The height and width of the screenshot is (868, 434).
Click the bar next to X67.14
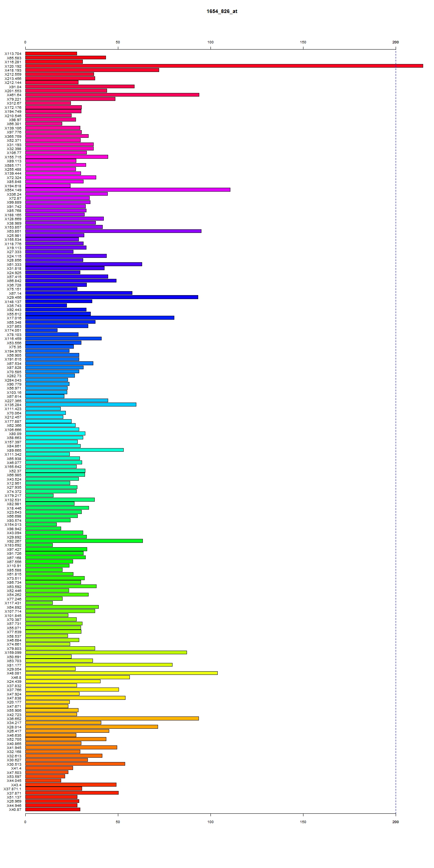click(x=79, y=293)
